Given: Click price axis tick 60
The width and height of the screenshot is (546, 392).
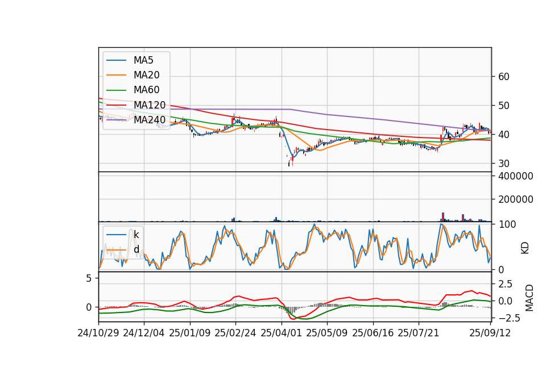Looking at the screenshot, I should click(x=503, y=77).
